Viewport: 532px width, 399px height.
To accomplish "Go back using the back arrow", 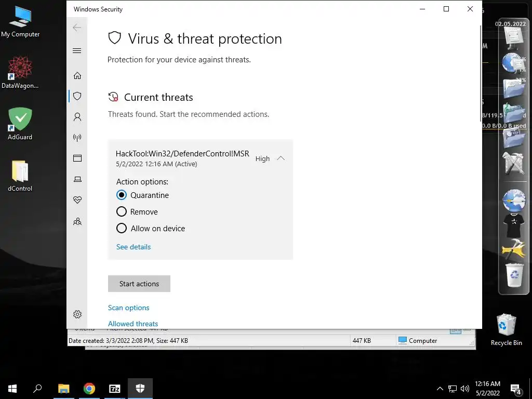I will (x=77, y=28).
